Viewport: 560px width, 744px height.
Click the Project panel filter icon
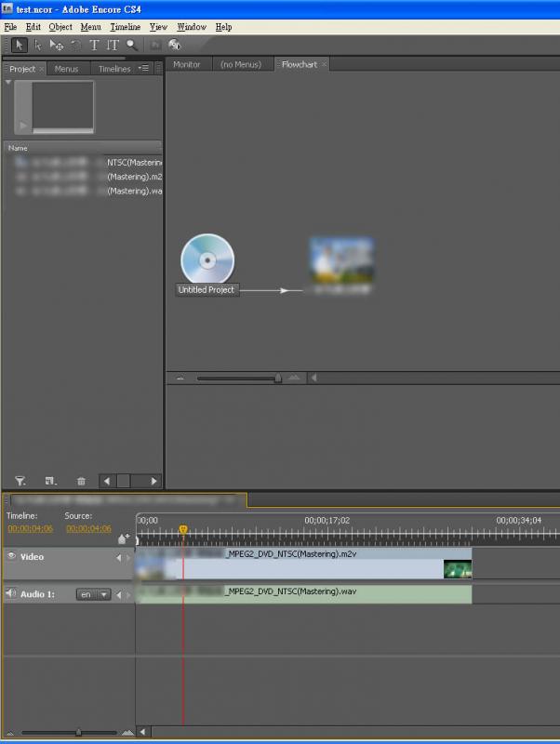point(20,481)
